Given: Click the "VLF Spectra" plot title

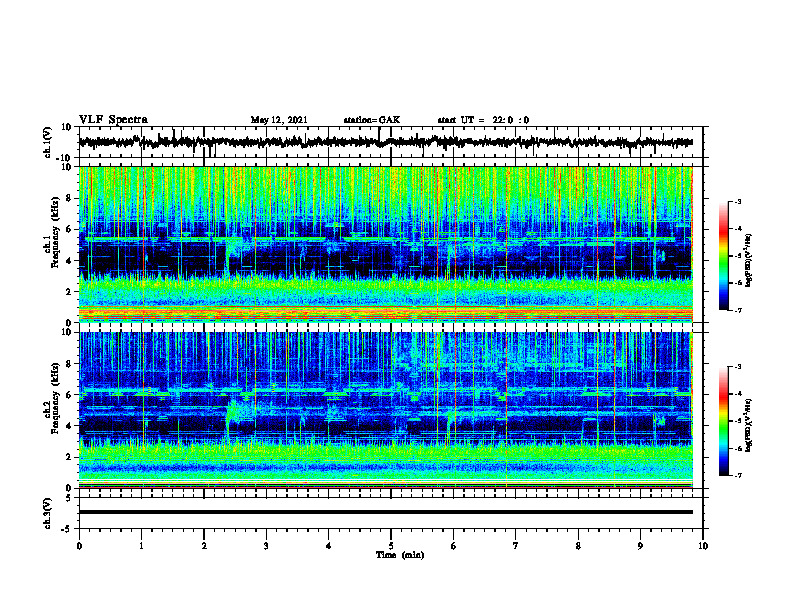Looking at the screenshot, I should [113, 120].
